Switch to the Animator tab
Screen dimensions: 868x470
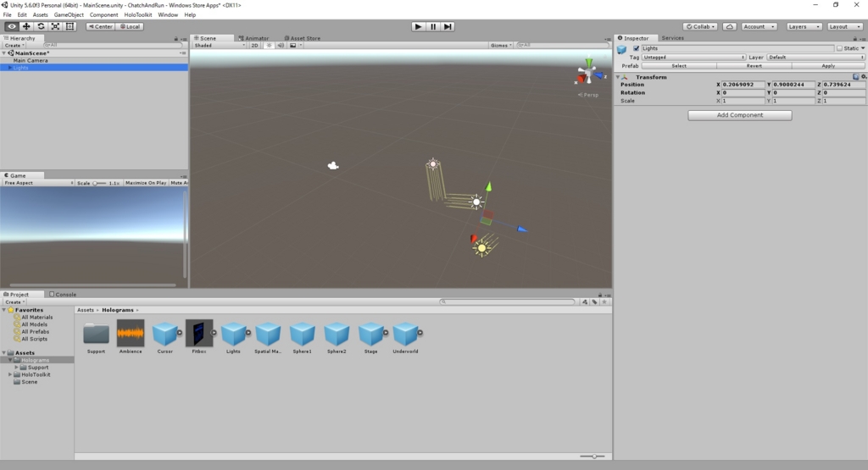[x=253, y=38]
